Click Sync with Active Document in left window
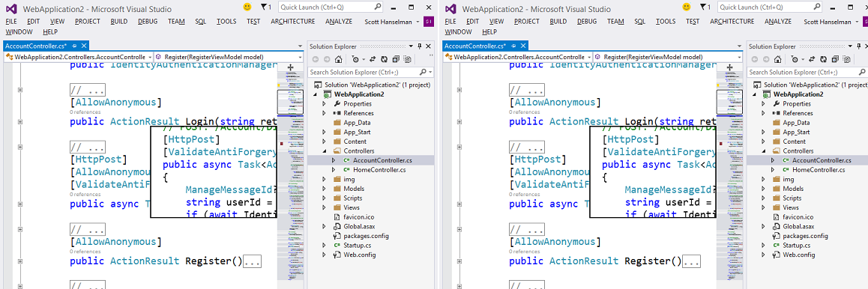The image size is (868, 289). [x=373, y=59]
